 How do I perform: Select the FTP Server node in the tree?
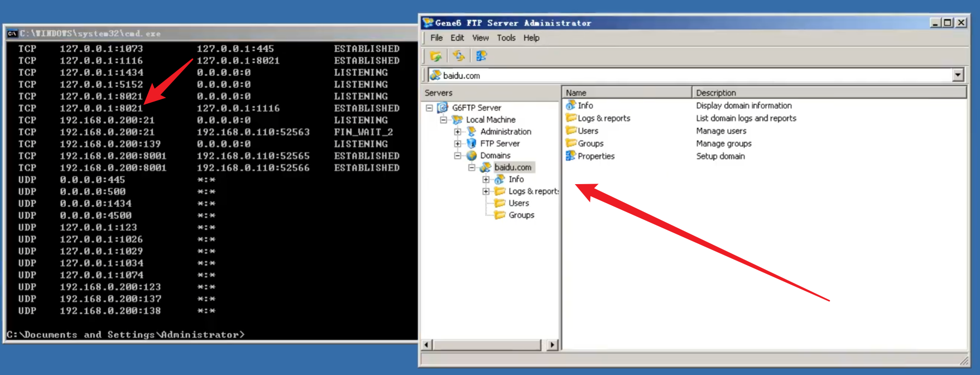coord(499,143)
